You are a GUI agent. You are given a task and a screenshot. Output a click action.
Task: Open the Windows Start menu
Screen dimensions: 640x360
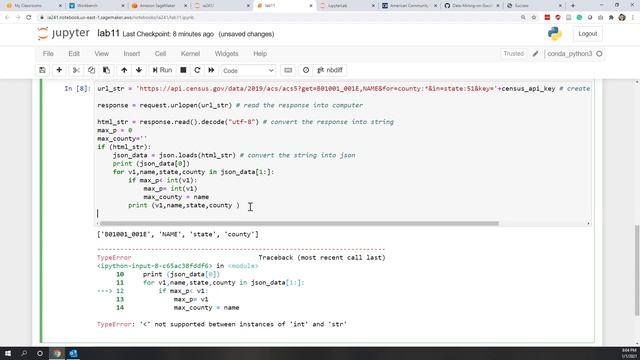(8, 353)
